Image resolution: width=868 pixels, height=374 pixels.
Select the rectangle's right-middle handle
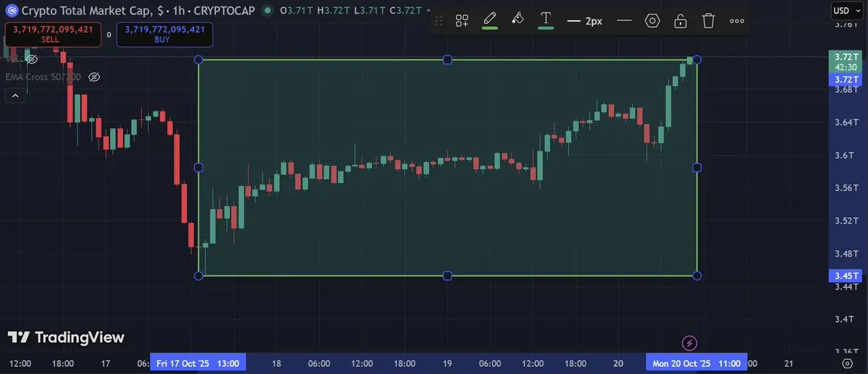click(697, 167)
